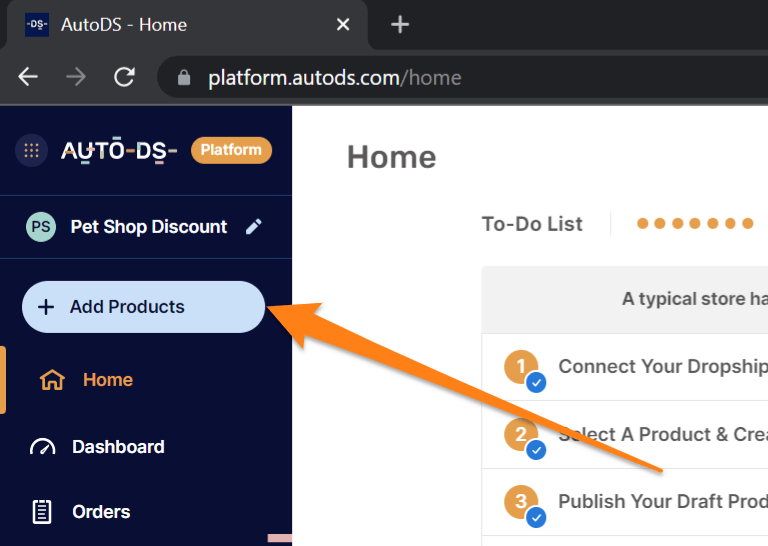Click the step 3 number badge
The width and height of the screenshot is (768, 546).
coord(521,502)
